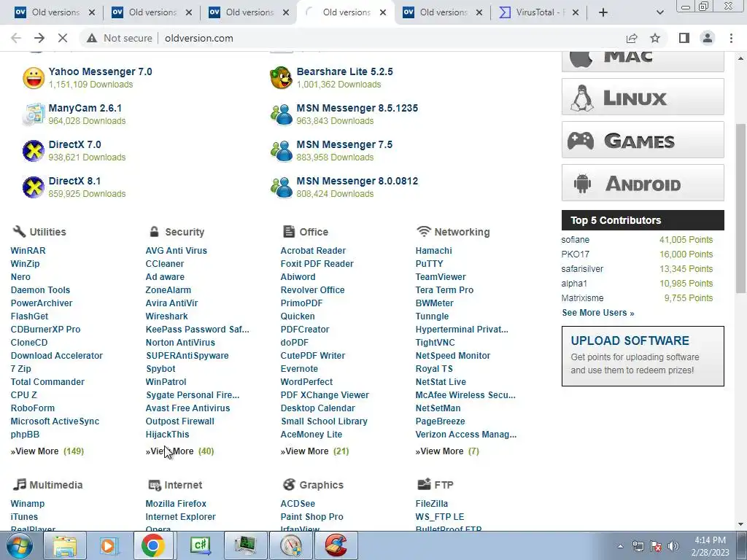Click the Upload Software box
Screen dimensions: 747x560
pyautogui.click(x=643, y=356)
